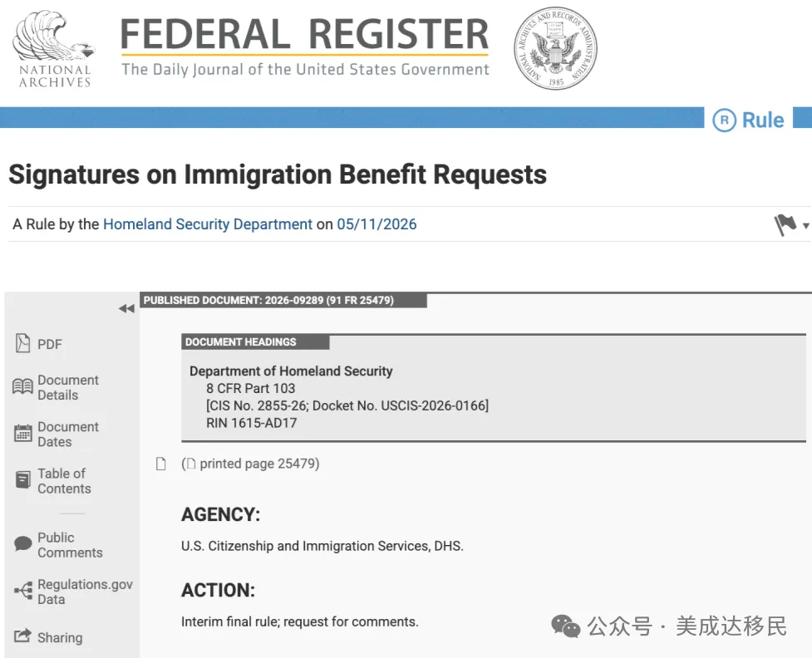The width and height of the screenshot is (812, 658).
Task: Click the Document Dates calendar icon
Action: (22, 434)
